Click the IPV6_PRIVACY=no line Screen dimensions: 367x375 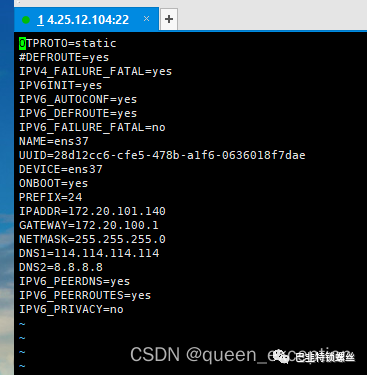click(71, 309)
